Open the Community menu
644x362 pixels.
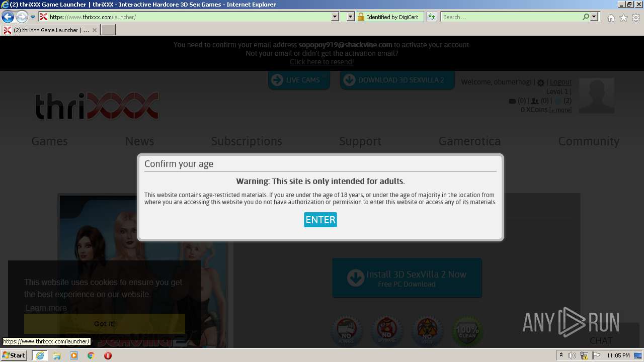pos(589,141)
